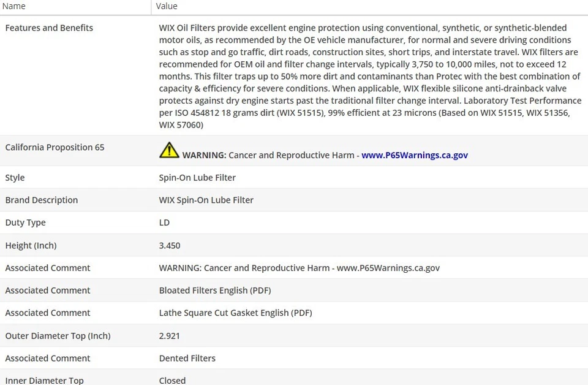Click the "Features and Benefits" row label

tap(49, 28)
